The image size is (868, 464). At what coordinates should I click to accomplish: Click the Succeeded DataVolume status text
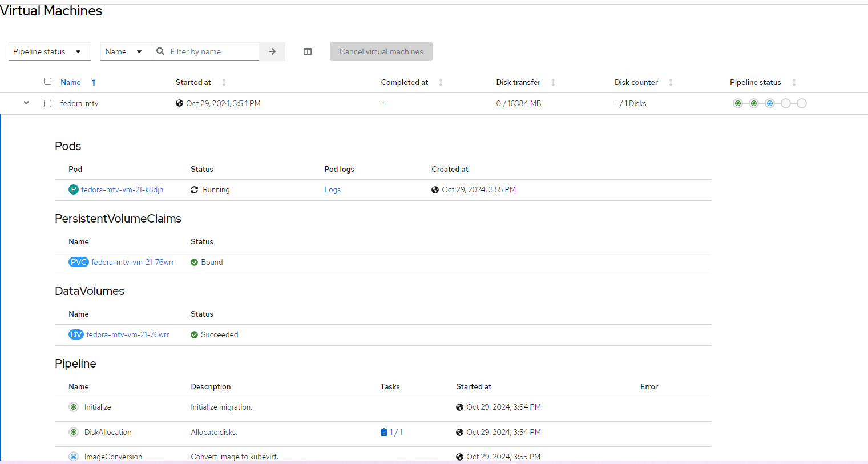220,334
